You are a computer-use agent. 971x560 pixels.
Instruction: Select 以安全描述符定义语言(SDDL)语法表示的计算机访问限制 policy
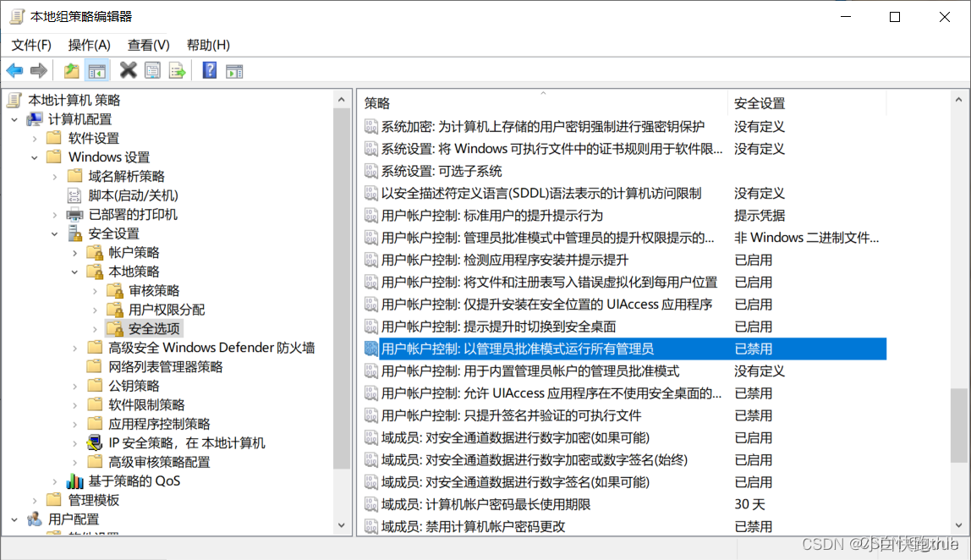[x=541, y=193]
